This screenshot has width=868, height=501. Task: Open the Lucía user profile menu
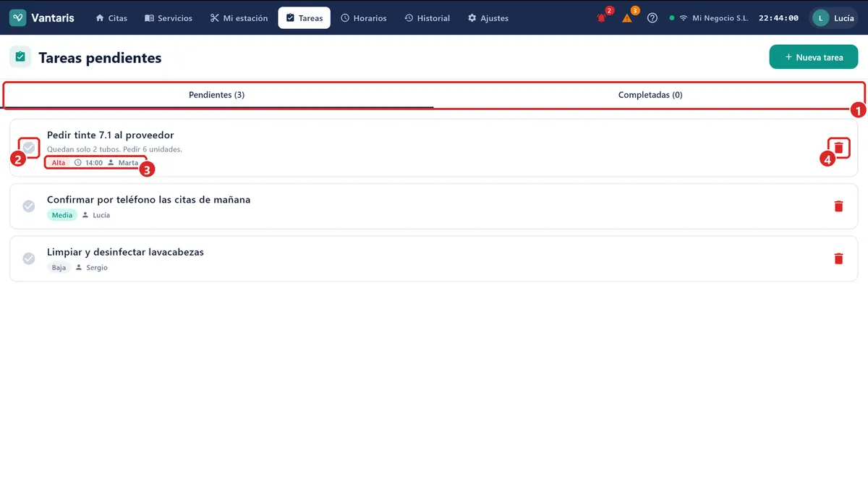tap(834, 18)
